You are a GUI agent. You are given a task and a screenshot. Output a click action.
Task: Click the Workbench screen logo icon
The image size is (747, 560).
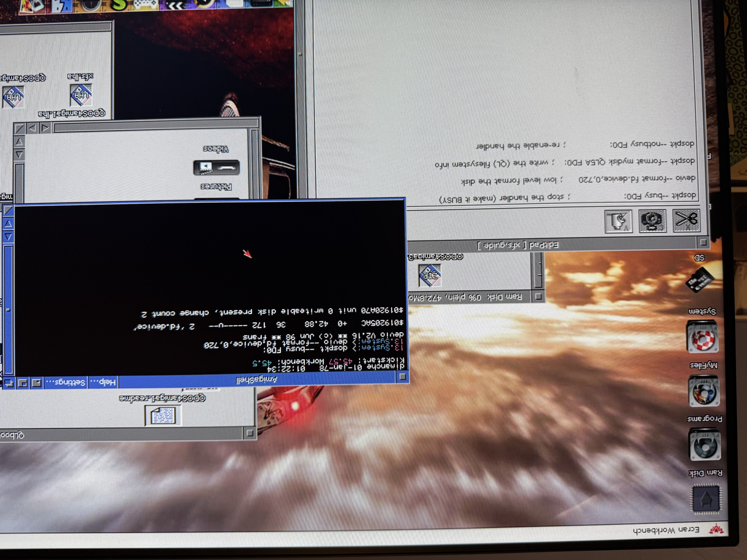tap(716, 529)
